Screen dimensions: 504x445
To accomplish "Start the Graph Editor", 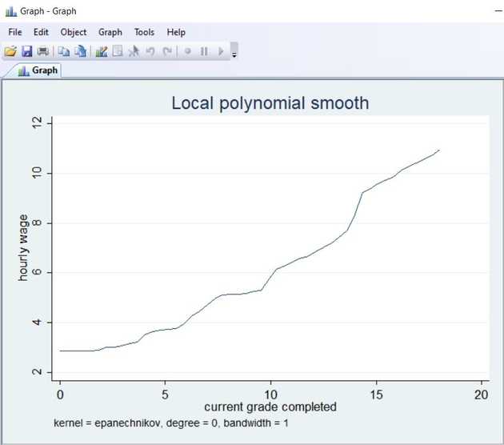I will 102,51.
